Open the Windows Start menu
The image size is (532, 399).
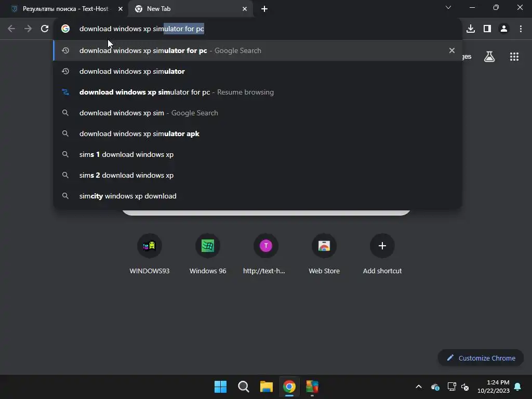(x=220, y=387)
